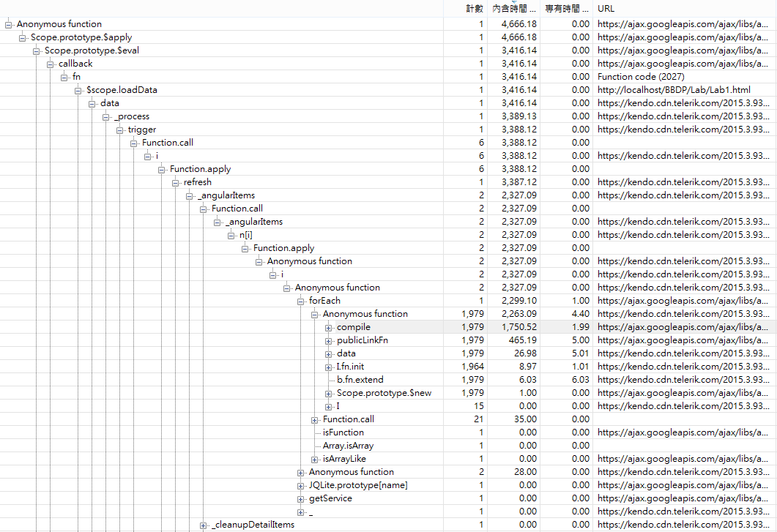Click the 465.19 inclusive time value
This screenshot has width=777, height=532.
tap(523, 340)
